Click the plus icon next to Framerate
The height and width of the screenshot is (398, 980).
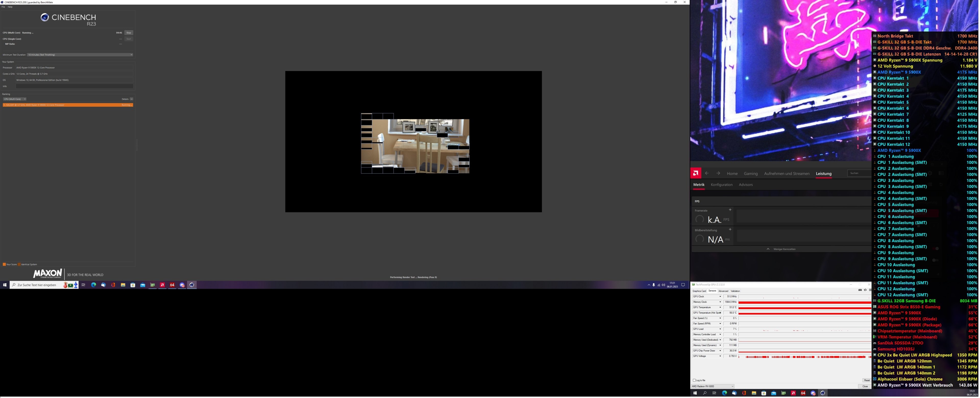pos(730,210)
